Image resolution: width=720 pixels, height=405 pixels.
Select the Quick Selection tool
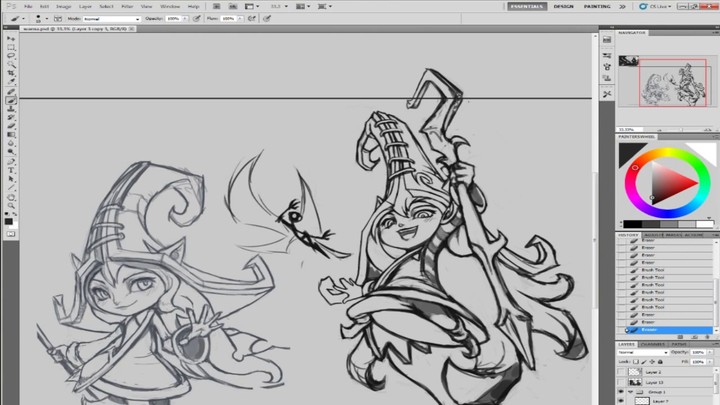tap(11, 65)
